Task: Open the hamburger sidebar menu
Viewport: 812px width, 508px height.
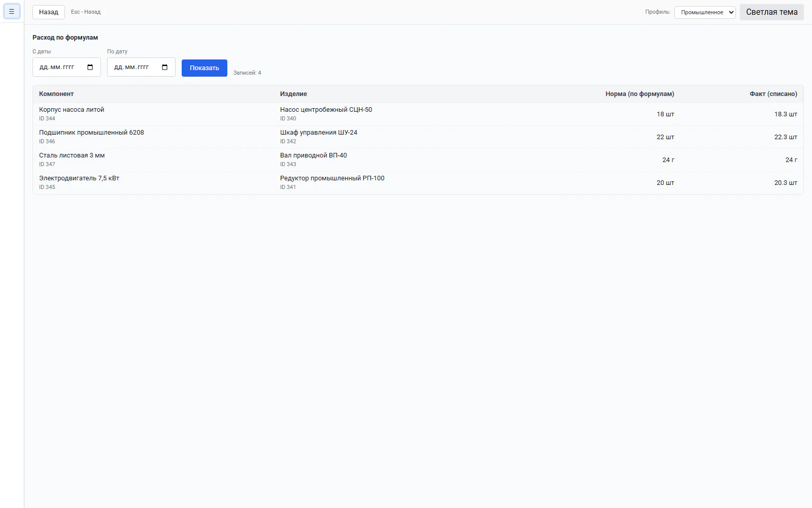Action: pos(12,11)
